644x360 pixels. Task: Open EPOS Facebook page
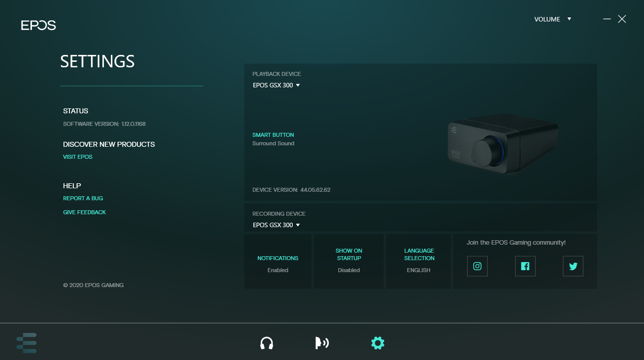point(525,266)
